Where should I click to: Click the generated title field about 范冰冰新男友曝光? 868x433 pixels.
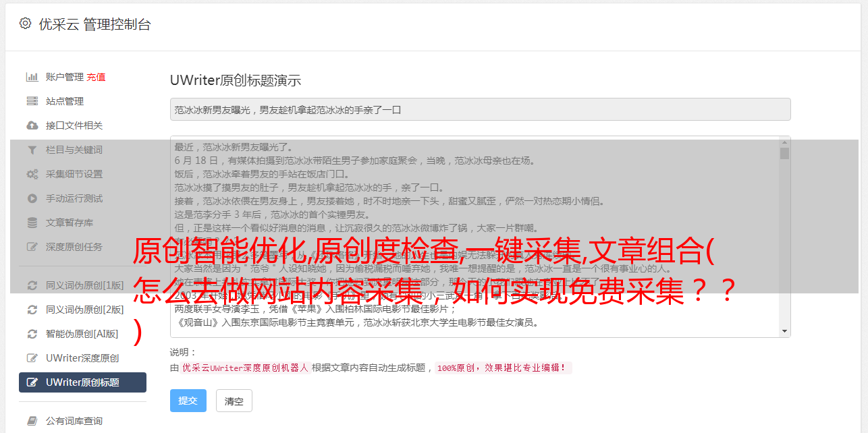tap(480, 109)
